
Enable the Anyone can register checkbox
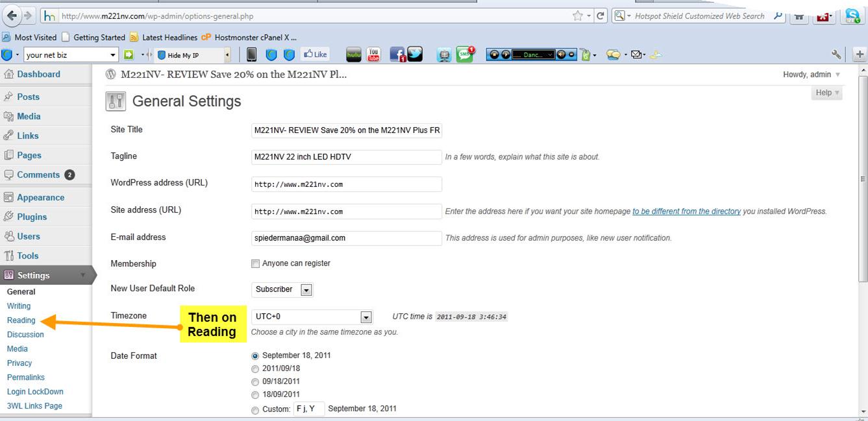click(x=255, y=264)
